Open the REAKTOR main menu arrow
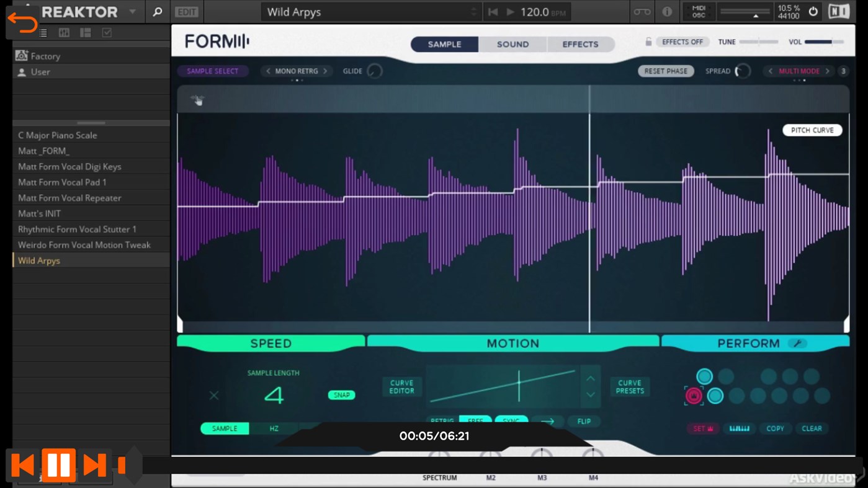This screenshot has width=868, height=488. (x=132, y=12)
